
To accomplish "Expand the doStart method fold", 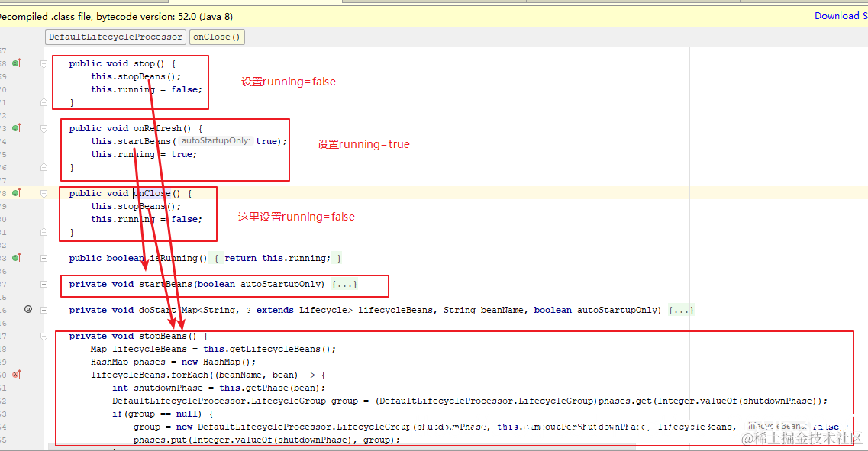I will point(44,311).
